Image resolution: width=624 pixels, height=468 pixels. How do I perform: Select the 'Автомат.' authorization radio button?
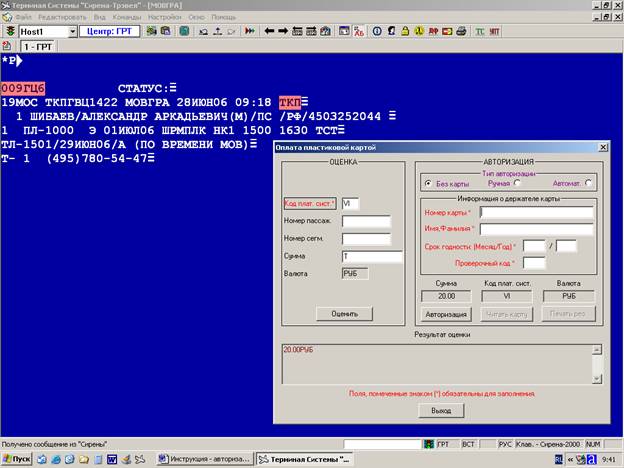[588, 183]
